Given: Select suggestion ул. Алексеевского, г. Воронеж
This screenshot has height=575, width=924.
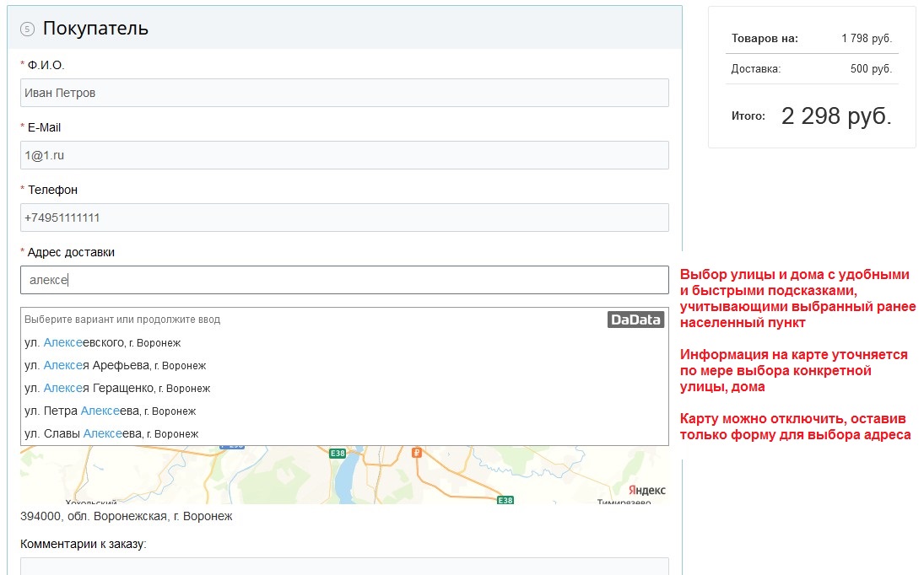Looking at the screenshot, I should click(102, 342).
